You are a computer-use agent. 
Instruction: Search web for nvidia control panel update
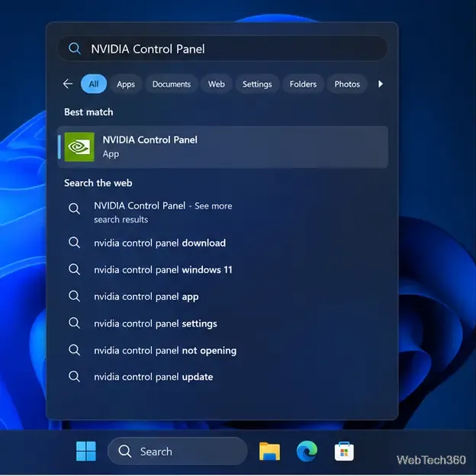click(153, 377)
